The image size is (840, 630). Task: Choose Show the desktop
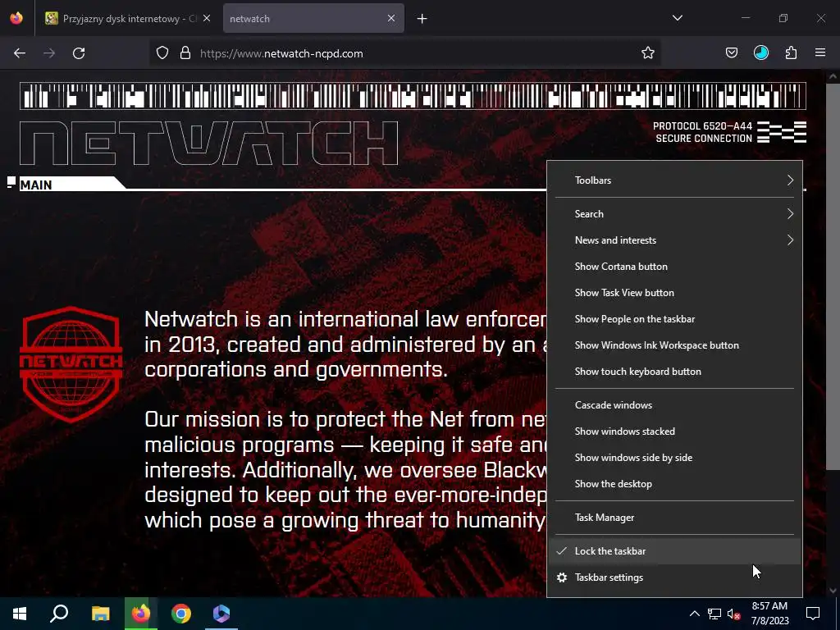674,484
